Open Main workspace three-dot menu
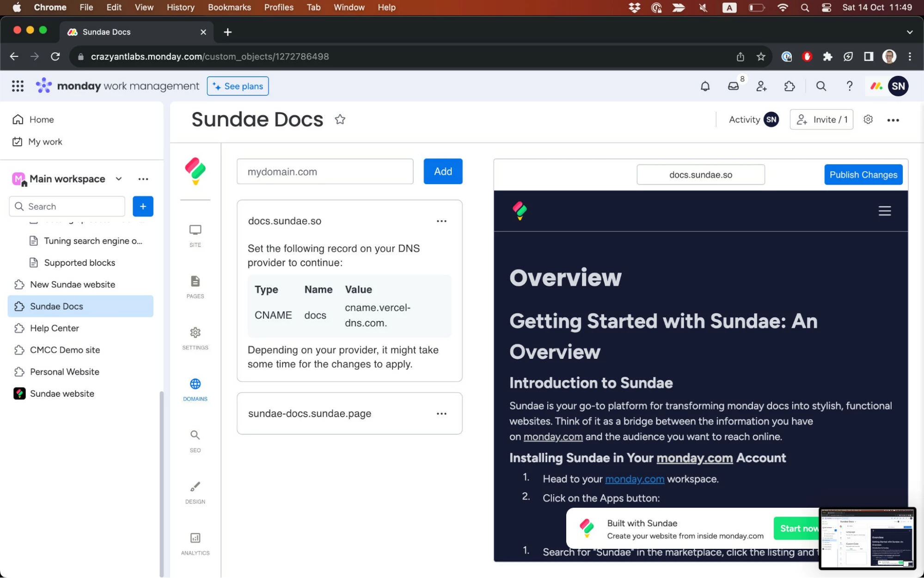924x578 pixels. (x=143, y=179)
